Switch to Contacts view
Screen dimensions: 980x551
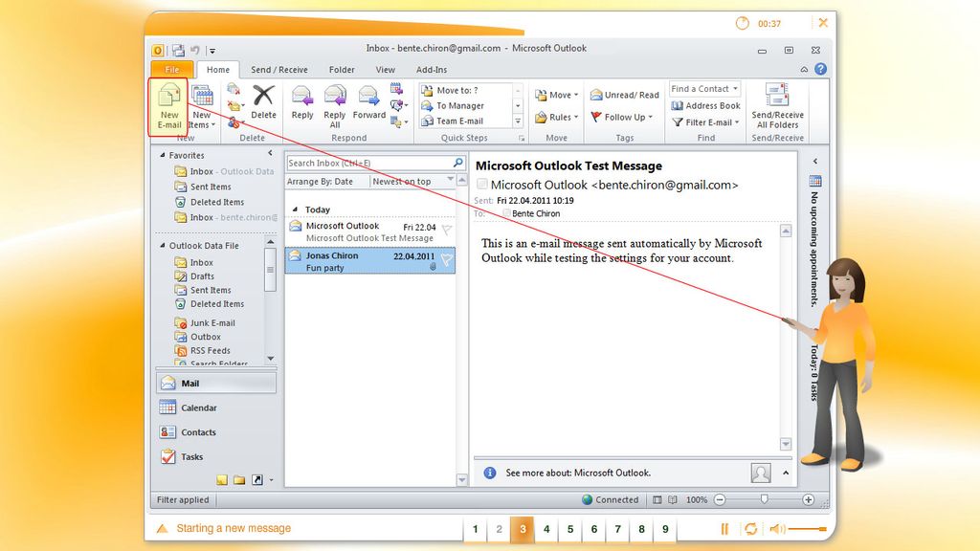(216, 432)
